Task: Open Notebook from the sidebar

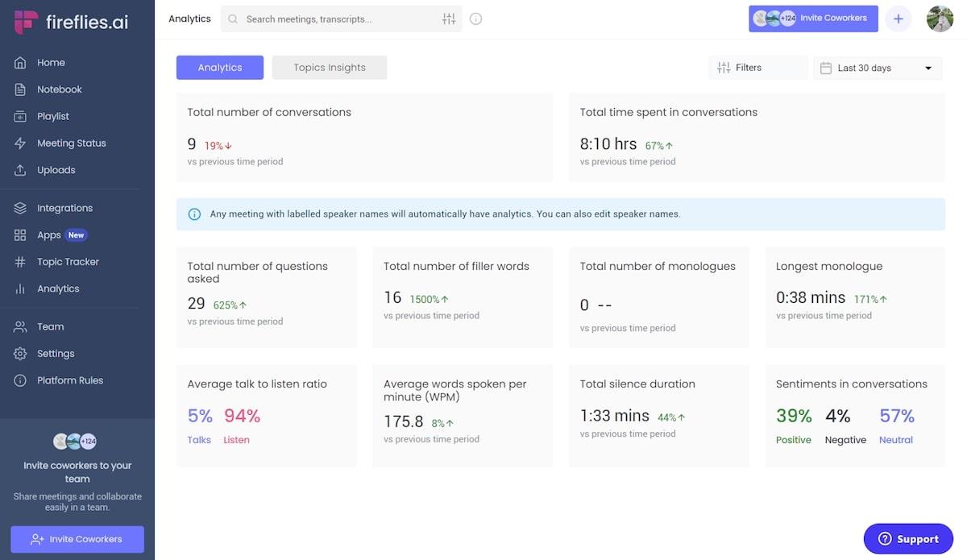Action: point(59,89)
